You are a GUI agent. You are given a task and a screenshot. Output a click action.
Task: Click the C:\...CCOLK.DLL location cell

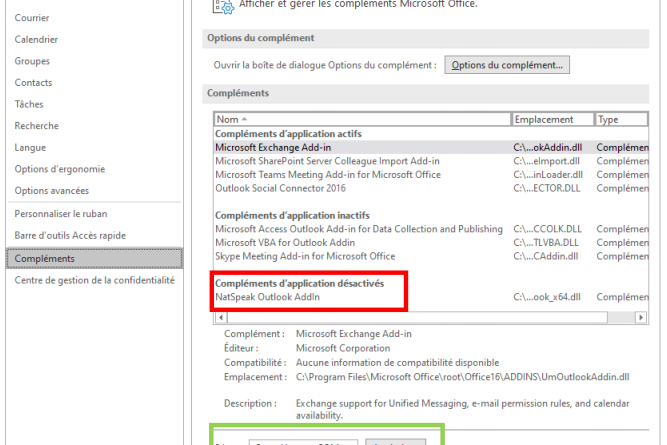547,229
